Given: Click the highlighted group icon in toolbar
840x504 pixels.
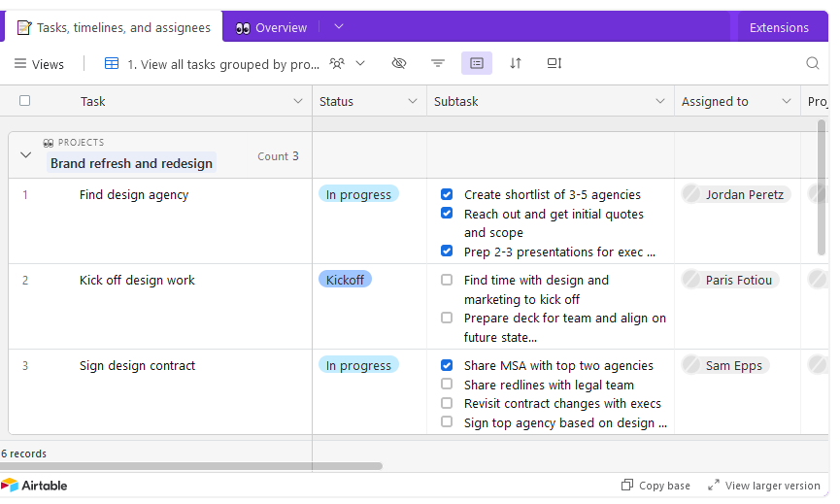Looking at the screenshot, I should click(x=476, y=63).
